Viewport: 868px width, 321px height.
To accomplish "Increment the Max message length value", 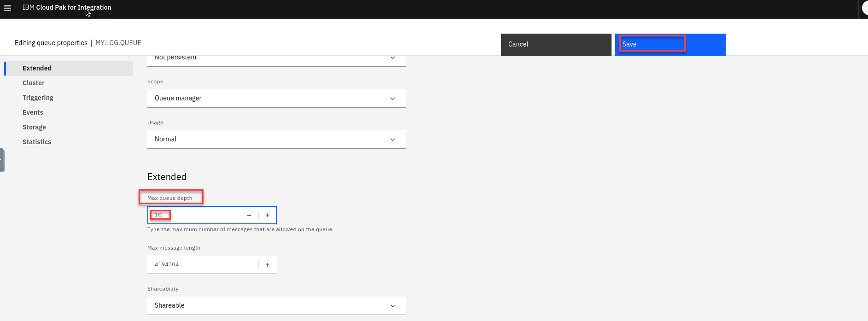I will tap(268, 265).
